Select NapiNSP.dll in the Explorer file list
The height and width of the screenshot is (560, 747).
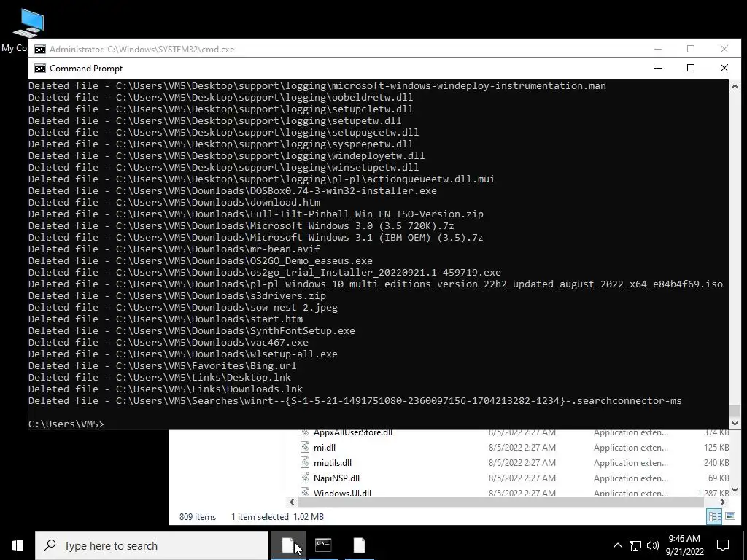(336, 478)
